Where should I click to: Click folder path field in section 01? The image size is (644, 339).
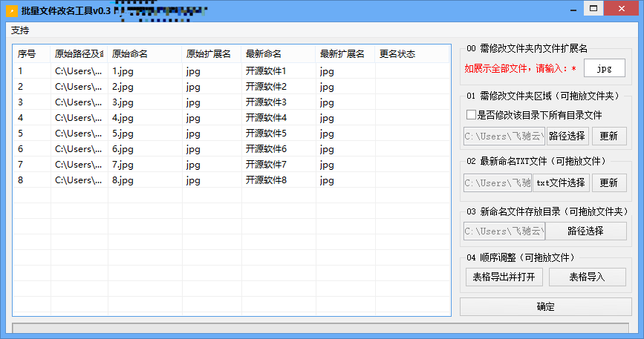tap(504, 136)
